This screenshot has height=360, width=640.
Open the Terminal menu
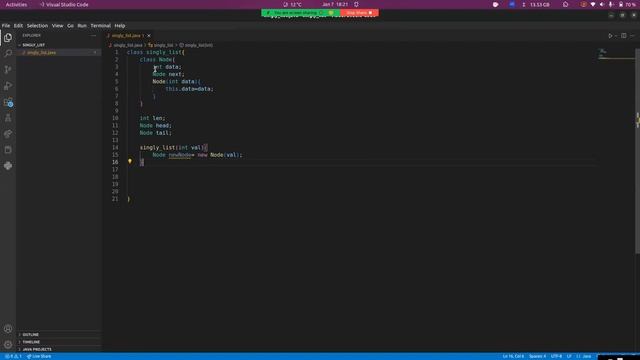click(x=100, y=25)
